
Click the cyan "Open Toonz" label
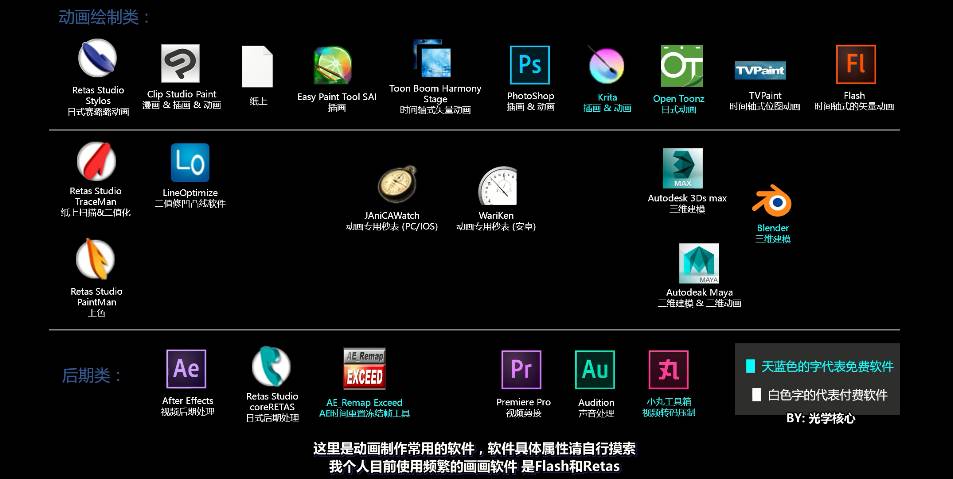(x=678, y=98)
